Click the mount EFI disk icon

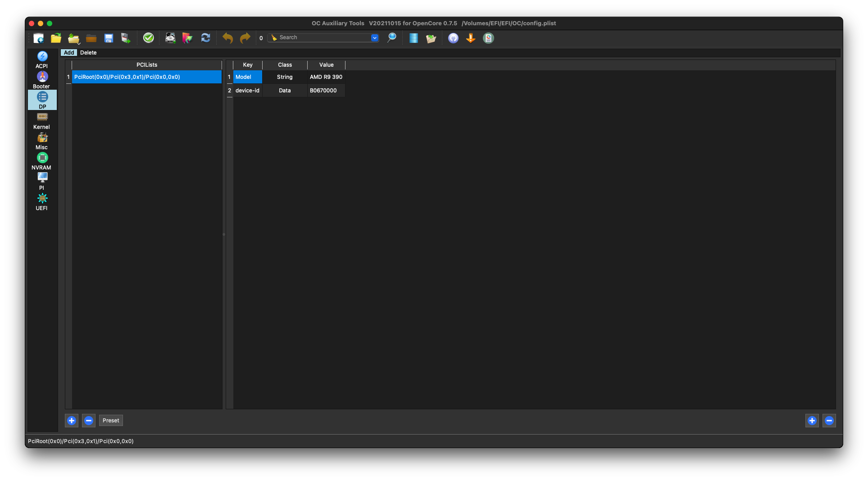pyautogui.click(x=170, y=38)
